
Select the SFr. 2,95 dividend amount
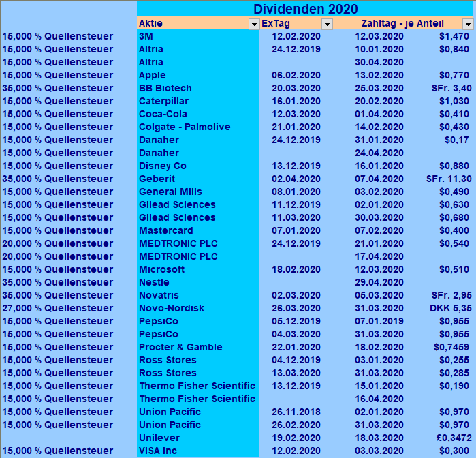pos(451,295)
